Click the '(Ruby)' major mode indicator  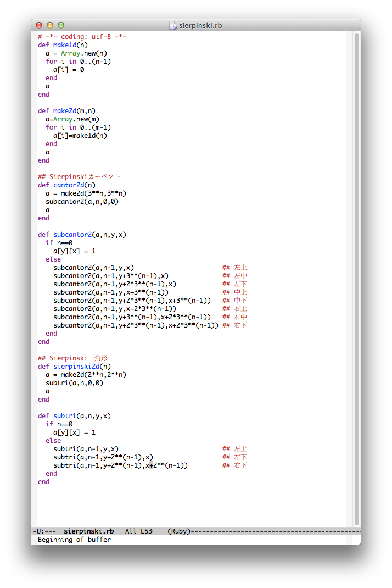pyautogui.click(x=179, y=531)
